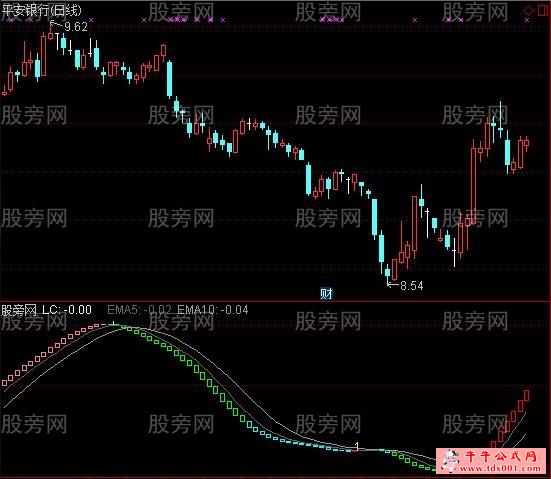The width and height of the screenshot is (551, 479).
Task: Select the topmost red indicator box at right
Action: (x=526, y=395)
